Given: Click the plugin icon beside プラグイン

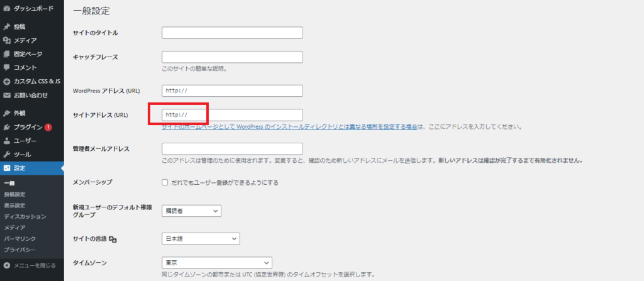Looking at the screenshot, I should (6, 128).
